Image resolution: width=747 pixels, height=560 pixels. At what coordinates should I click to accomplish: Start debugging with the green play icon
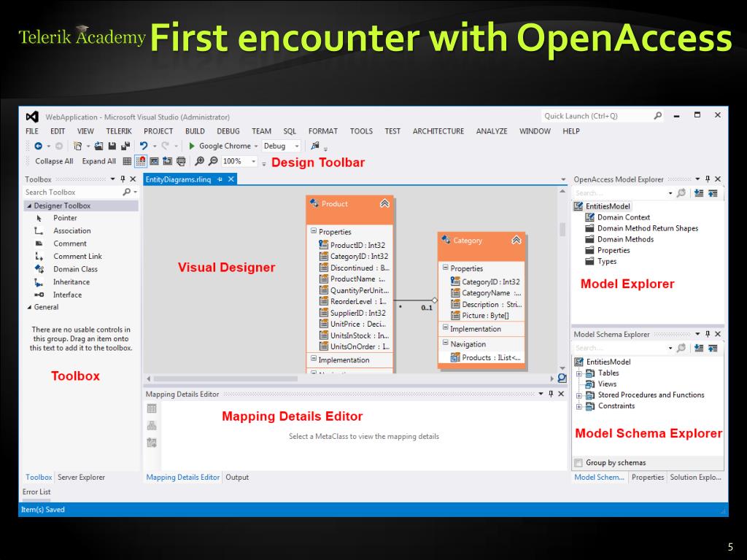[192, 146]
